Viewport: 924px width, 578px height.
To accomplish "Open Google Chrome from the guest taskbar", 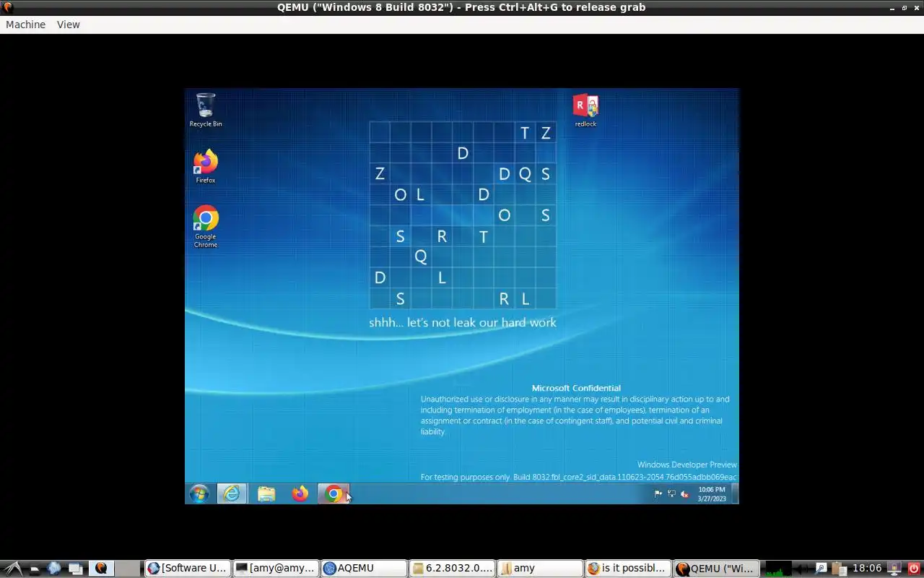I will coord(334,493).
